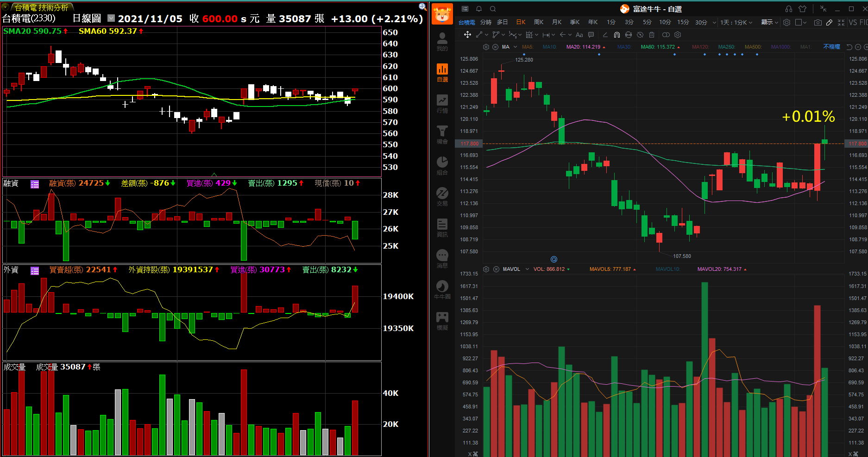
Task: Open drawing toolbar settings gear
Action: pyautogui.click(x=678, y=35)
